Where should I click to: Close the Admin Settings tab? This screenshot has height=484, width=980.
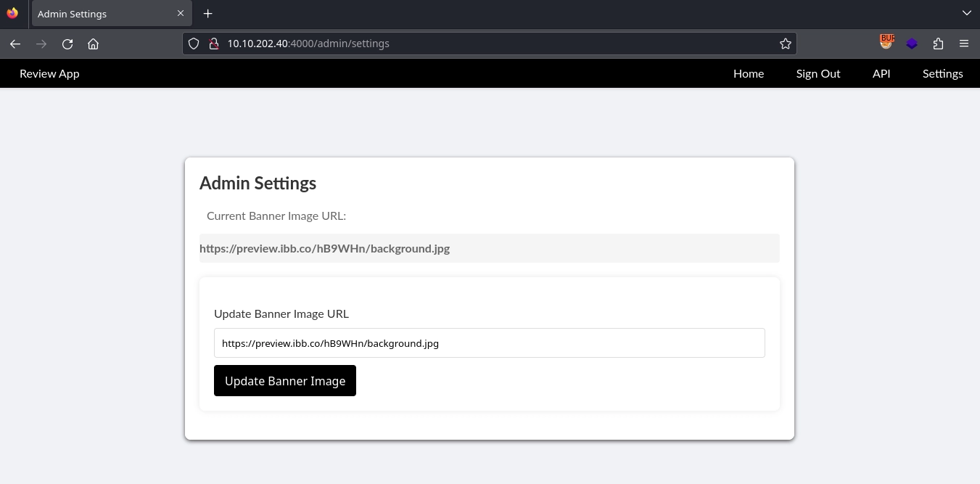pos(181,14)
